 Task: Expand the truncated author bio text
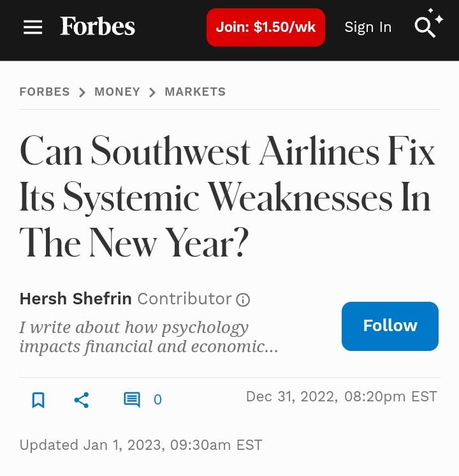[x=149, y=337]
